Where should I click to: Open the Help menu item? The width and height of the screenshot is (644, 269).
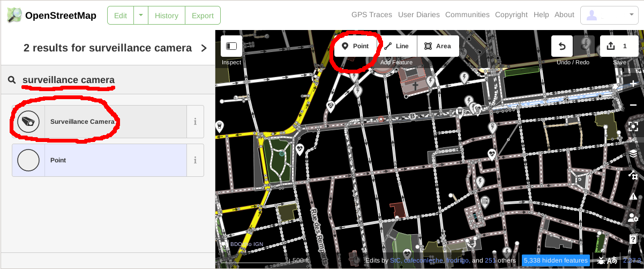[x=541, y=15]
